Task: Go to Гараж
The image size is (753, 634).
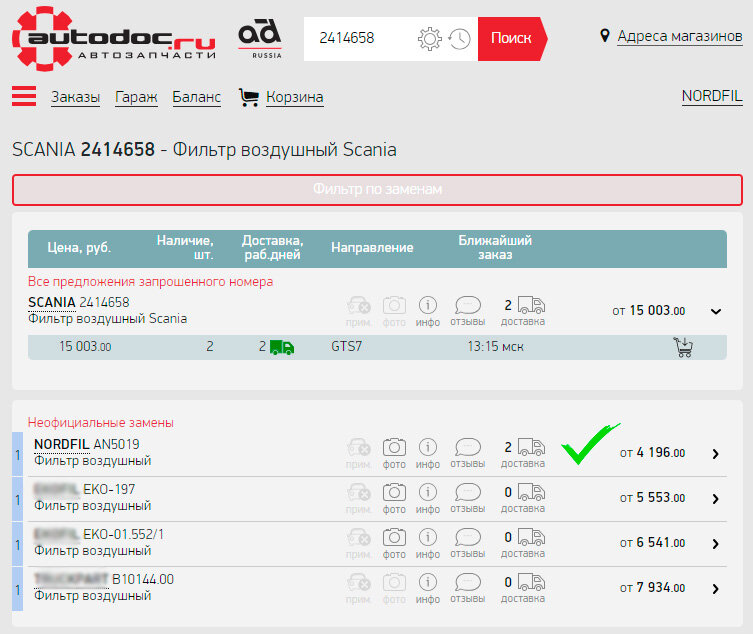Action: tap(136, 97)
